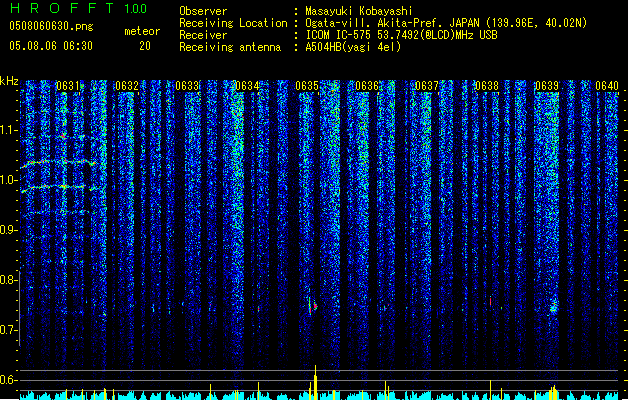Click the meteor count value 20
This screenshot has width=629, height=400.
145,46
